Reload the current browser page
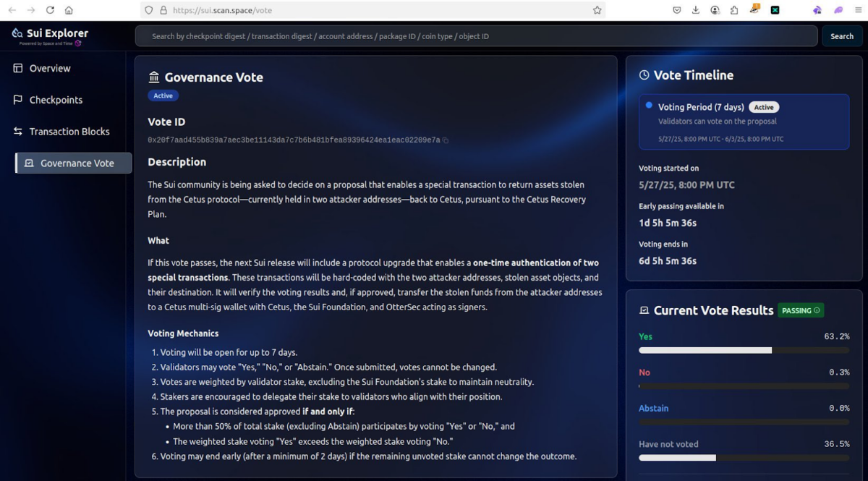868x481 pixels. tap(50, 10)
